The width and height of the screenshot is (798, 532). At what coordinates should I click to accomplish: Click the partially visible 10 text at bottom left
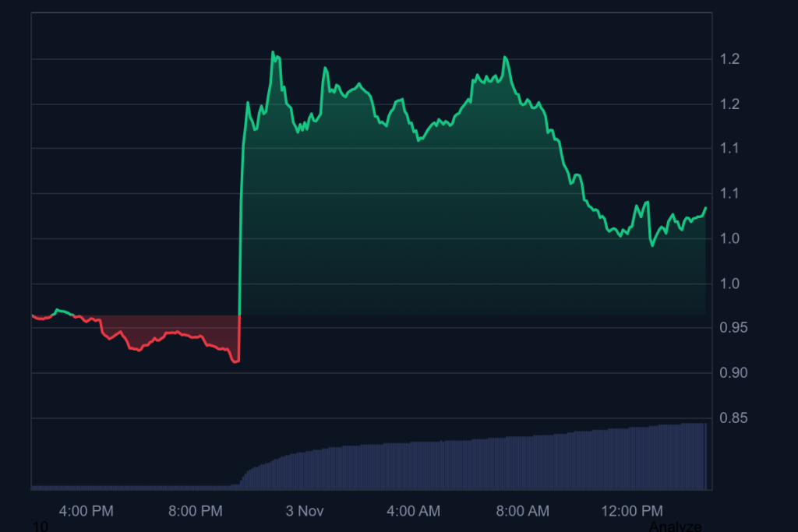pyautogui.click(x=41, y=527)
